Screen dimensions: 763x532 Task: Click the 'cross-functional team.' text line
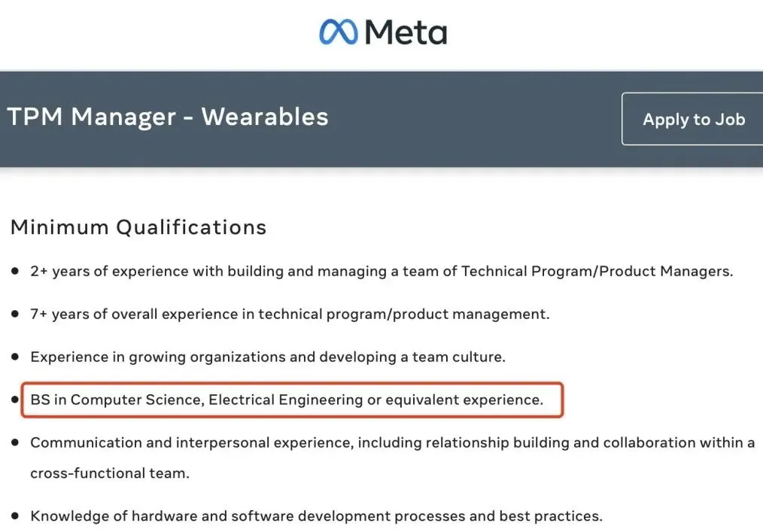tap(110, 473)
